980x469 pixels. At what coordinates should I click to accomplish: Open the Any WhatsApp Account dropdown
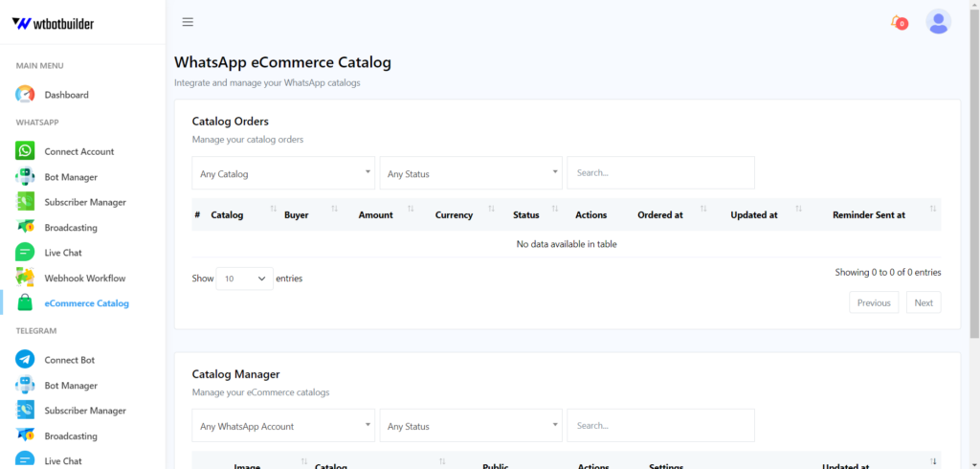pos(283,426)
